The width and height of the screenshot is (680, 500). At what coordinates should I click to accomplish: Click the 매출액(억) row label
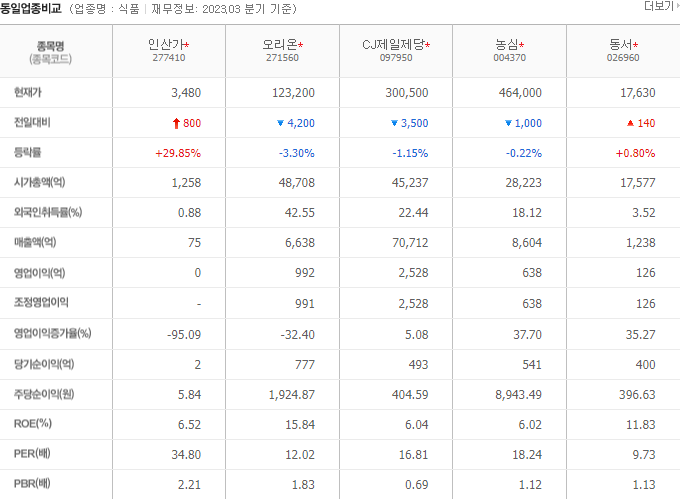[35, 242]
